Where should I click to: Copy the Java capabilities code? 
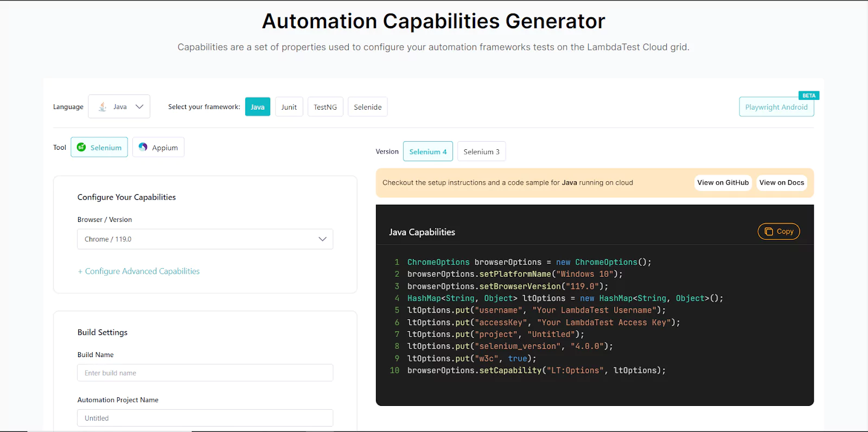click(779, 232)
